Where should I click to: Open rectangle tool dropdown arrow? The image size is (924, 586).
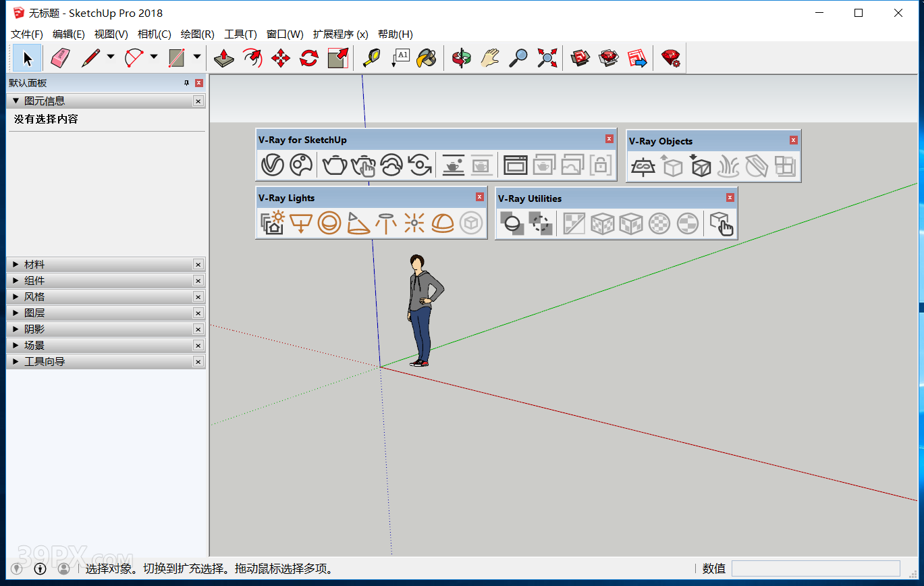click(x=197, y=57)
